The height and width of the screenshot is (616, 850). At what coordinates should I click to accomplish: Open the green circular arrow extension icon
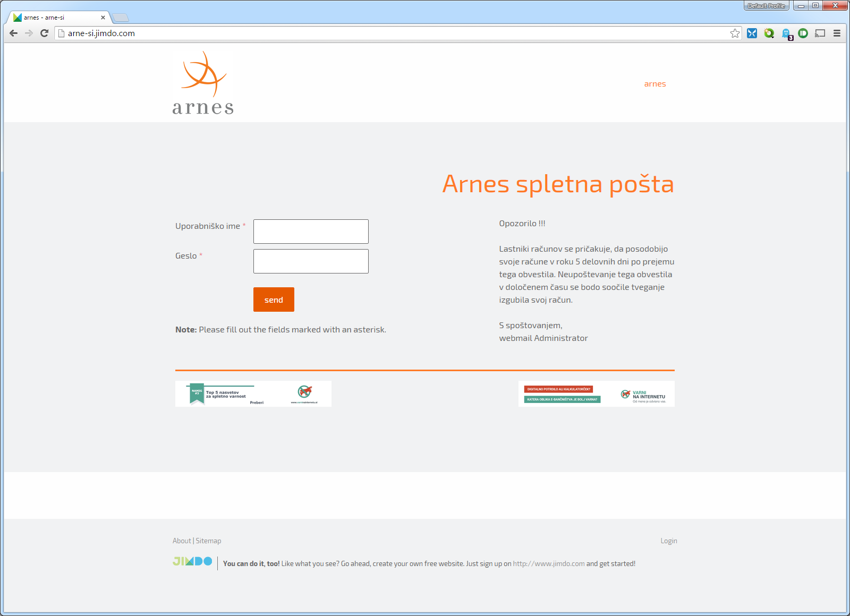pos(769,33)
